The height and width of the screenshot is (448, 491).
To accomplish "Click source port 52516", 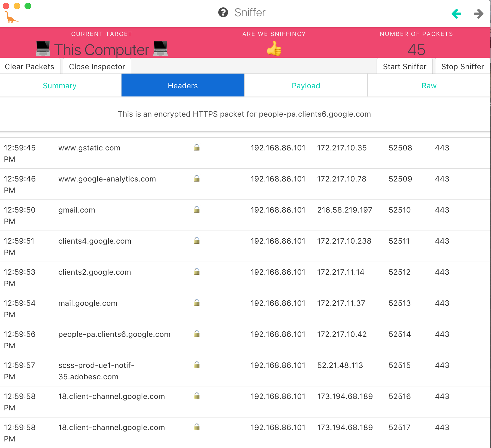I will click(x=399, y=396).
